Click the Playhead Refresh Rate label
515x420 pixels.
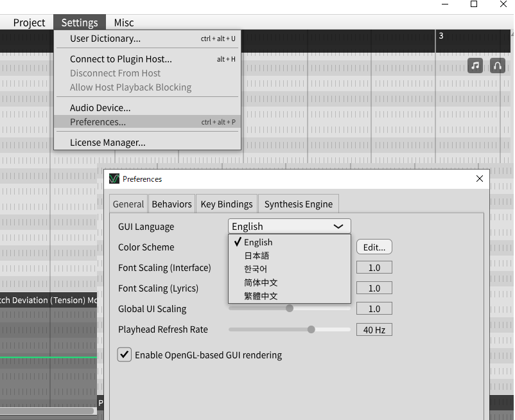(x=163, y=329)
